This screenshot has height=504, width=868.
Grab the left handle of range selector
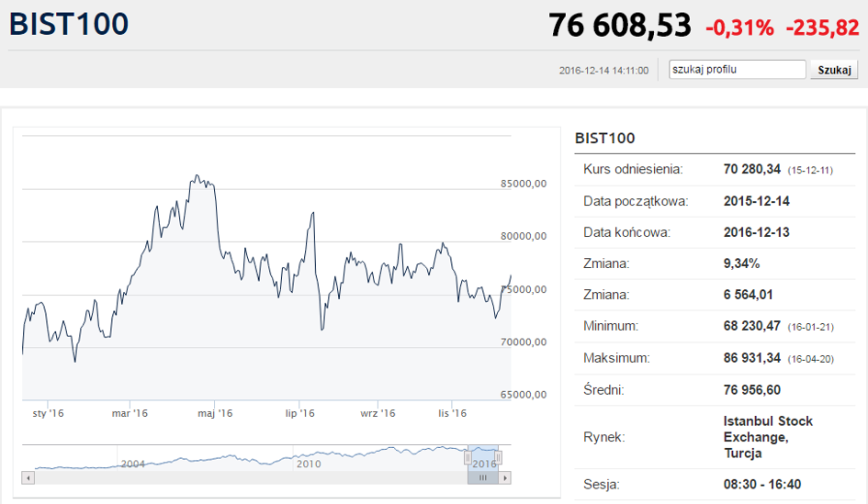tap(468, 457)
